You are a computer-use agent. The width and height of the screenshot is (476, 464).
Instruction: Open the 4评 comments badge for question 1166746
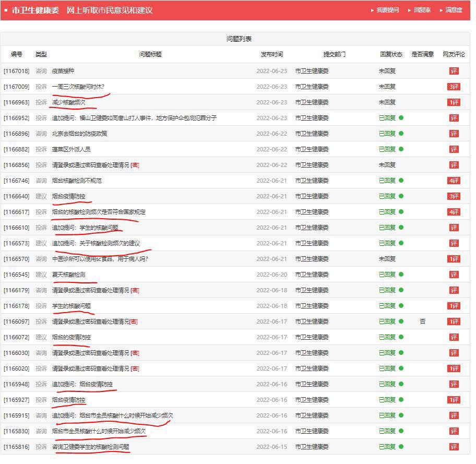[x=454, y=181]
